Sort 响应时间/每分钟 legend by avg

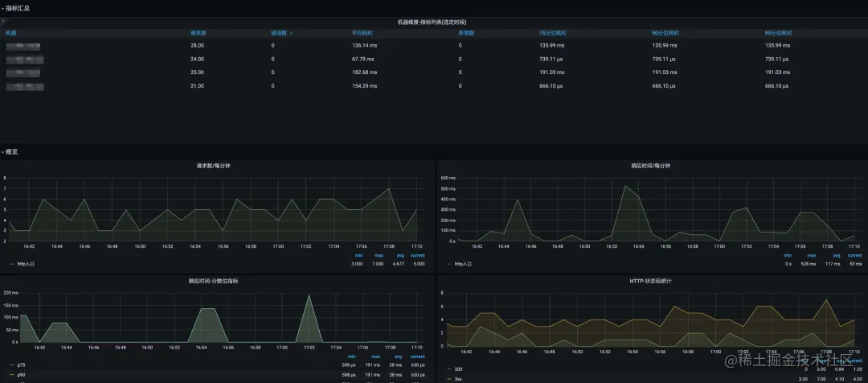[837, 256]
